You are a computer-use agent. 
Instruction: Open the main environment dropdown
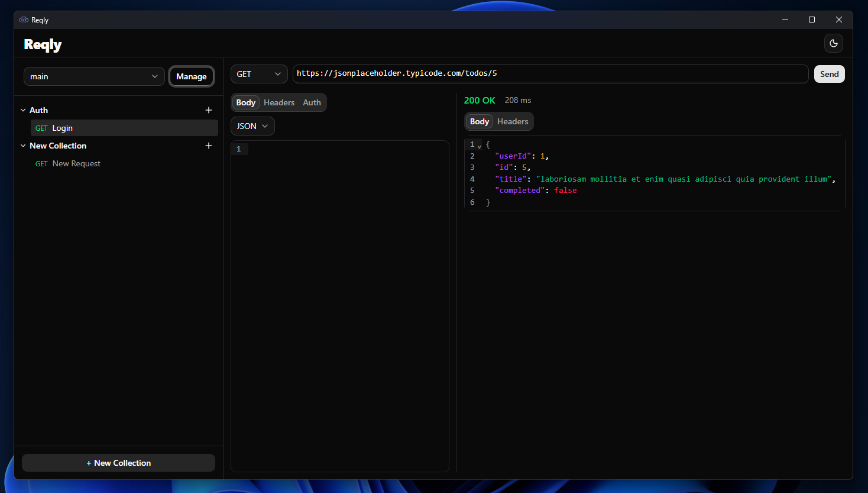(x=94, y=76)
